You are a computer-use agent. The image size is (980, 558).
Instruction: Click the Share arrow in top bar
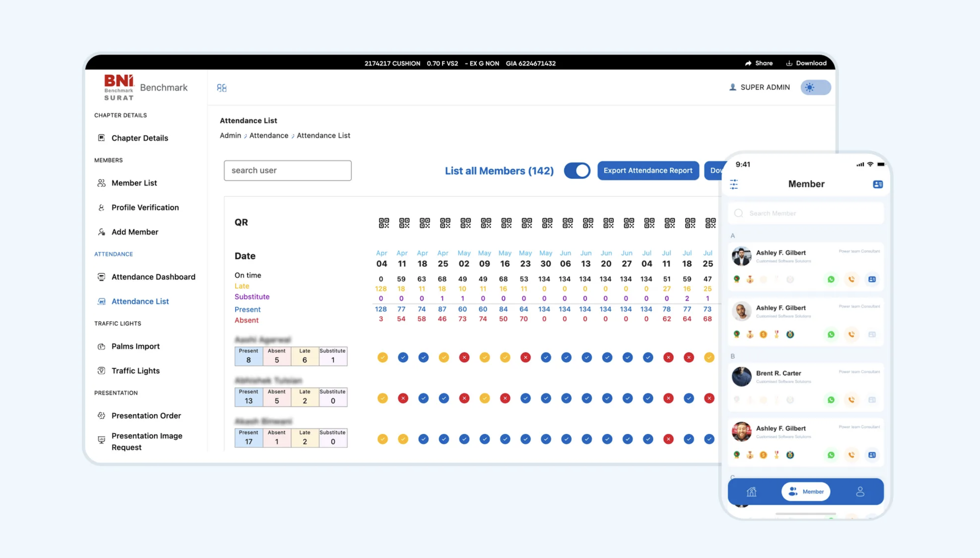[748, 63]
